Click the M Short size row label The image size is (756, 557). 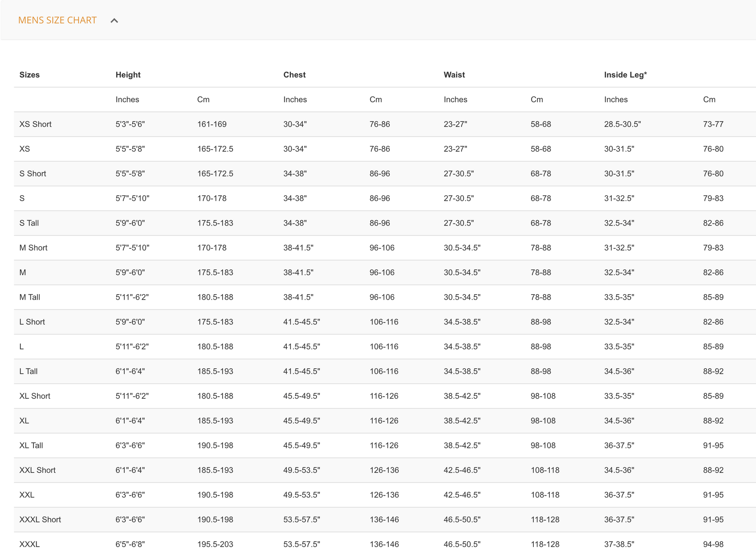tap(33, 248)
